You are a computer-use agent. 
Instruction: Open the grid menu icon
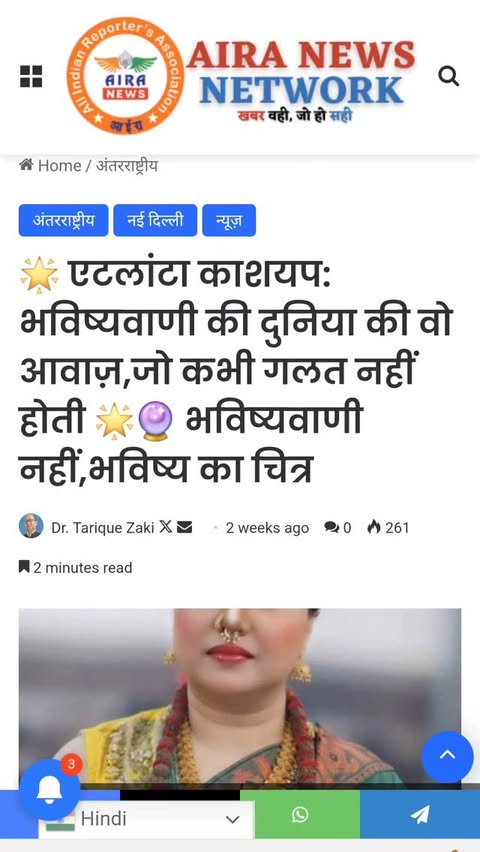31,76
